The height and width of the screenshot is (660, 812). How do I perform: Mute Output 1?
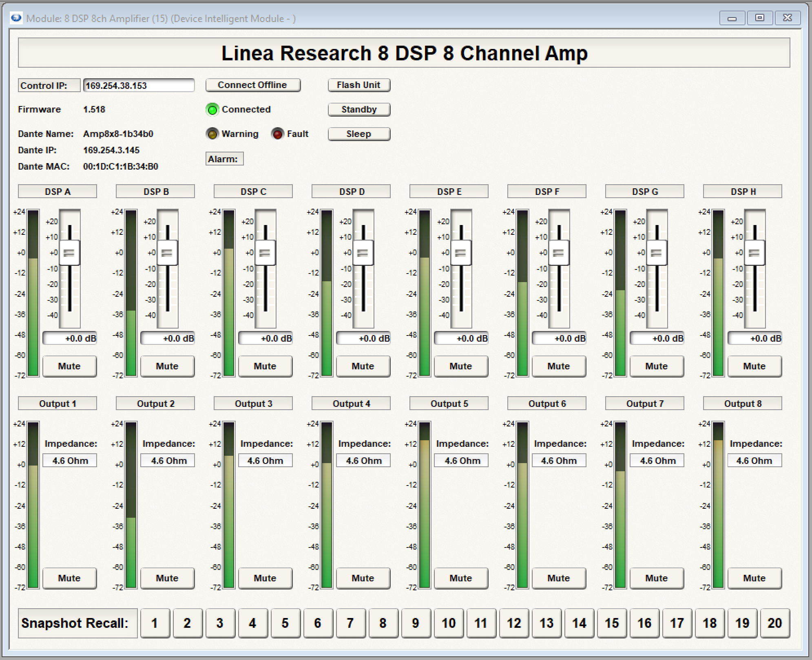click(69, 578)
